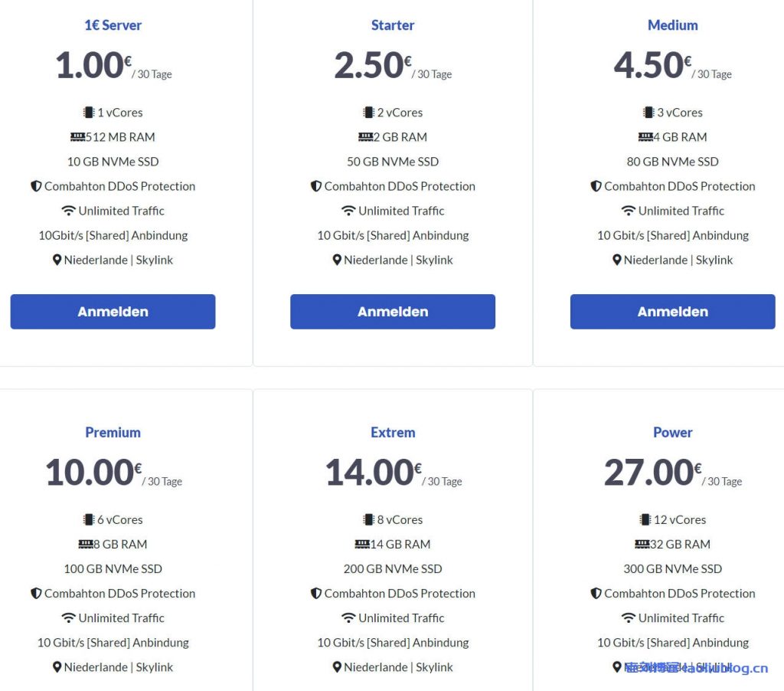Viewport: 784px width, 691px height.
Task: Click the 4.50€ price on Medium plan
Action: pyautogui.click(x=649, y=66)
